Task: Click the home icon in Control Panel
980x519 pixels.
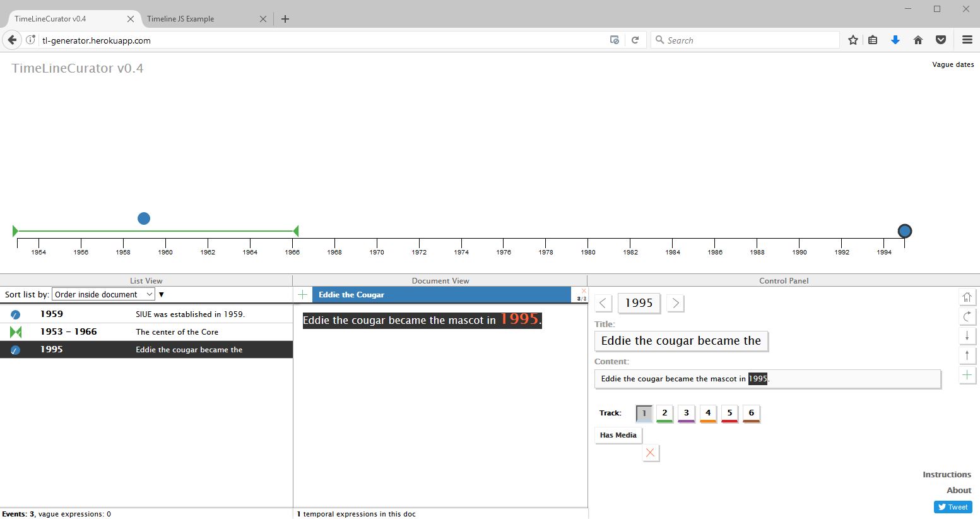Action: (967, 297)
